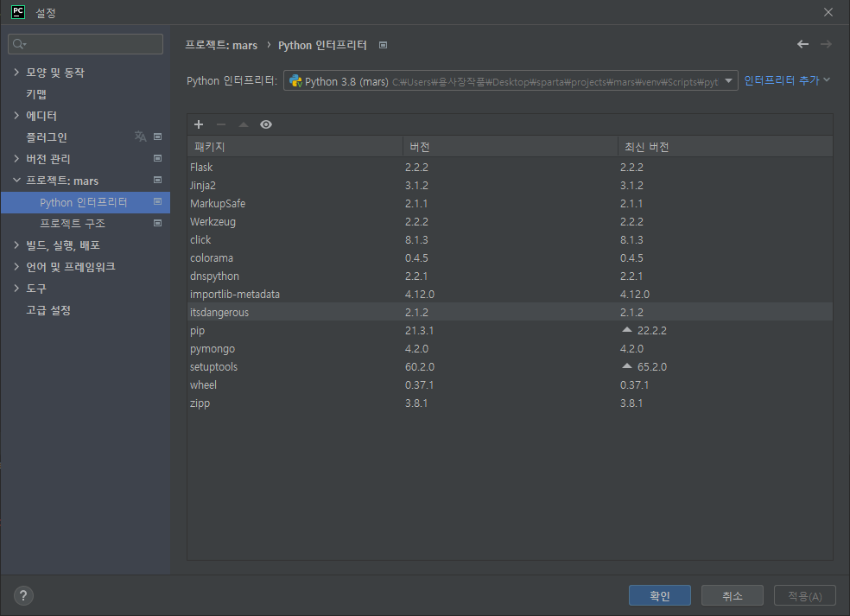Image resolution: width=850 pixels, height=616 pixels.
Task: Toggle the show early releases eye icon
Action: point(266,124)
